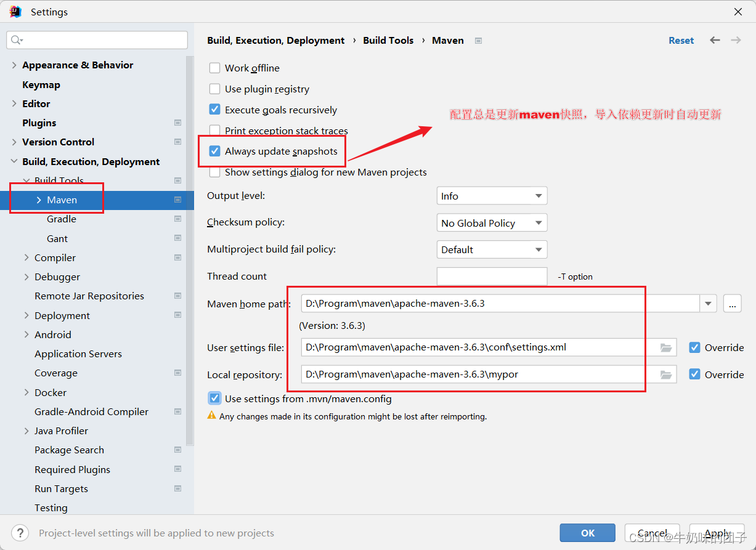
Task: Click Build Tools breadcrumb
Action: tap(388, 40)
